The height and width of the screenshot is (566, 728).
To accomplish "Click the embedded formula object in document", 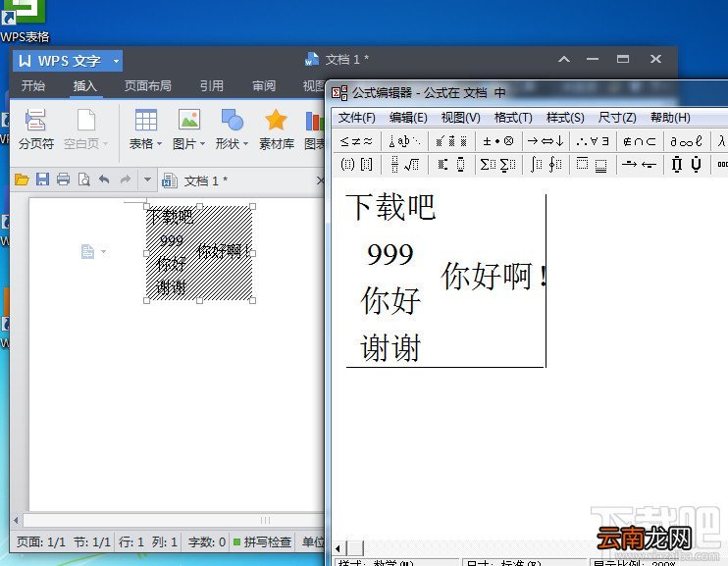I will (199, 253).
